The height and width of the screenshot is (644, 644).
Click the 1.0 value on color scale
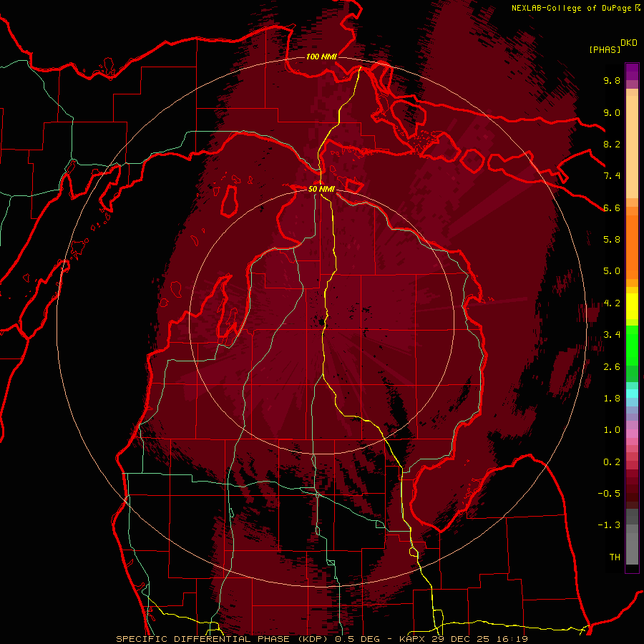(x=612, y=430)
